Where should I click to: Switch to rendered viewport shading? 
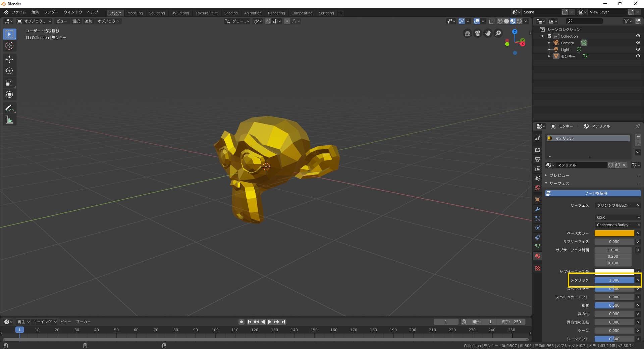519,21
